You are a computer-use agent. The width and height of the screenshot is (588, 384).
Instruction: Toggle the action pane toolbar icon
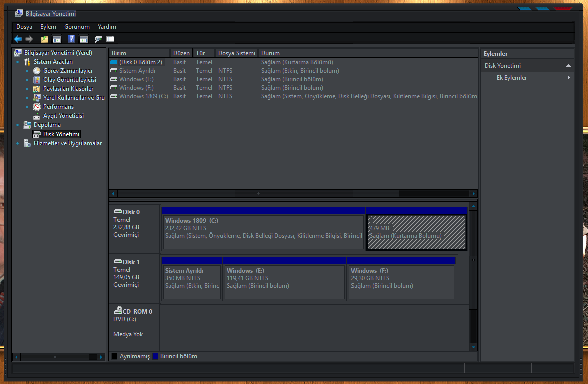[84, 39]
